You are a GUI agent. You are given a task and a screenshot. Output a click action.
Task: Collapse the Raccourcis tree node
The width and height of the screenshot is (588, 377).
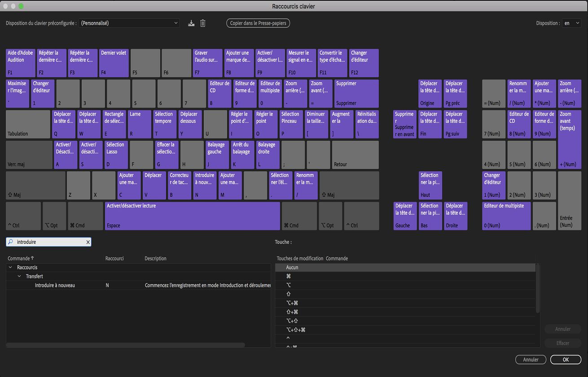pyautogui.click(x=10, y=267)
